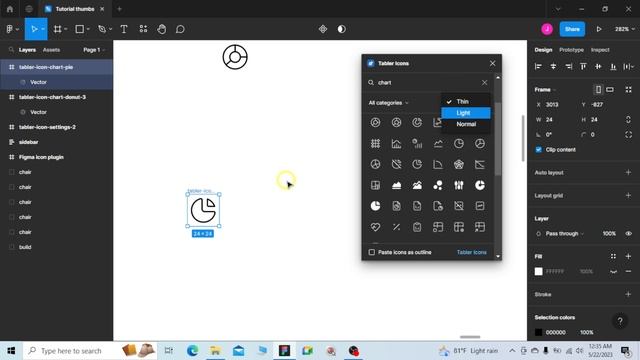Switch to Prototype tab
640x360 pixels.
pos(571,50)
